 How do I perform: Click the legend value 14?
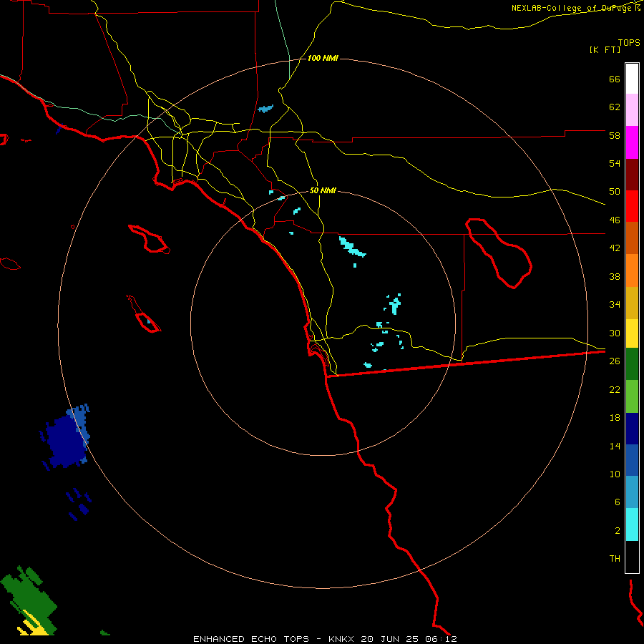615,446
